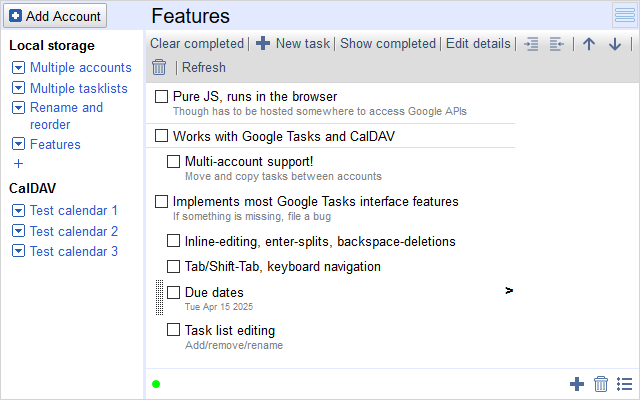Image resolution: width=640 pixels, height=400 pixels.
Task: Move task down with the down arrow
Action: click(x=615, y=44)
